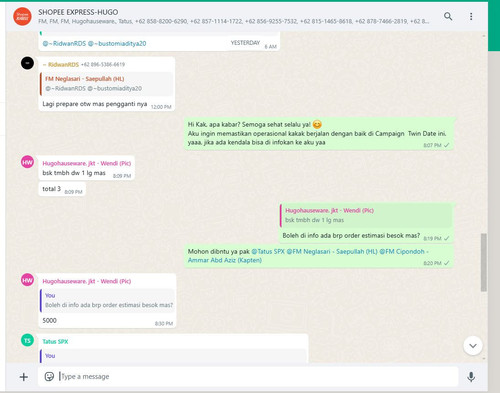Jump to latest messages with down chevron

click(473, 346)
